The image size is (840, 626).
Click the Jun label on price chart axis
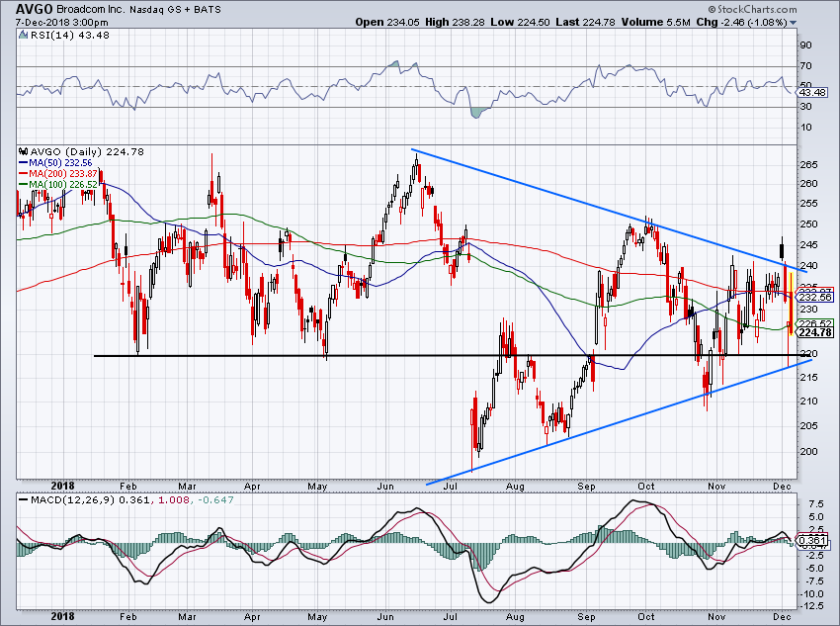click(x=385, y=487)
